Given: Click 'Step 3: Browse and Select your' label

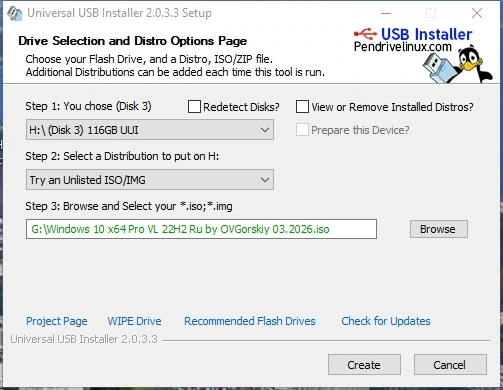Looking at the screenshot, I should click(x=129, y=206).
